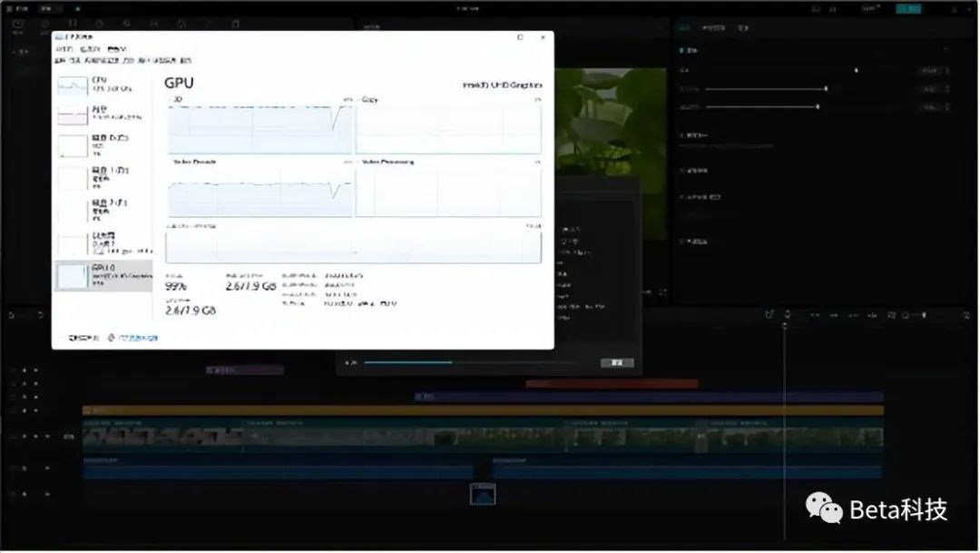Screen dimensions: 980x553
Task: Select the CPU entry in Task Manager sidebar
Action: coord(103,84)
